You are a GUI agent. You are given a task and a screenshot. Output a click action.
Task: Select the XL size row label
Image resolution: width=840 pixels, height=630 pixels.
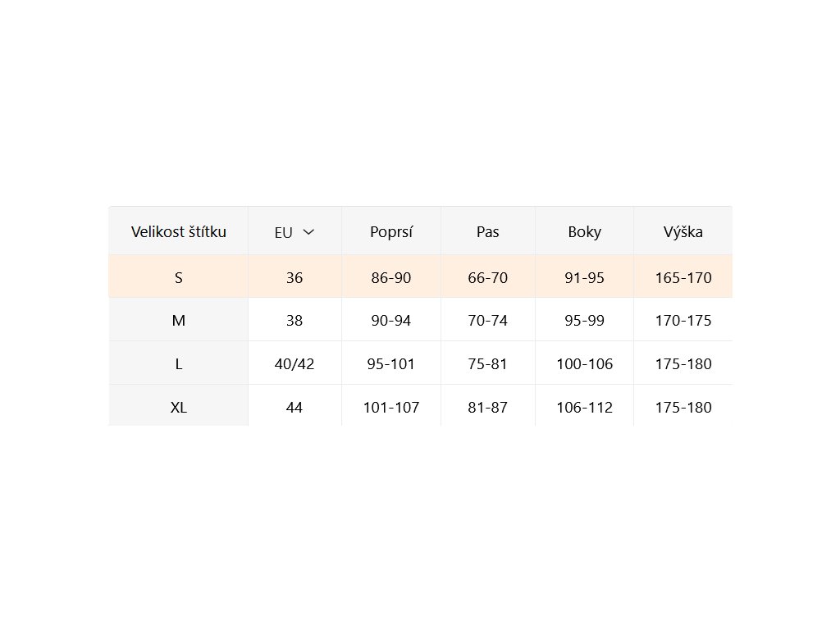(178, 407)
